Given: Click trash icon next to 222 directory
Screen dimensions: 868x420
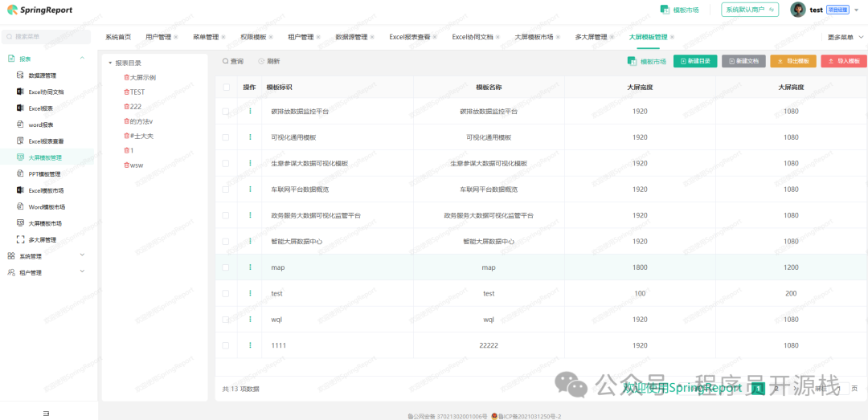Looking at the screenshot, I should click(x=126, y=106).
